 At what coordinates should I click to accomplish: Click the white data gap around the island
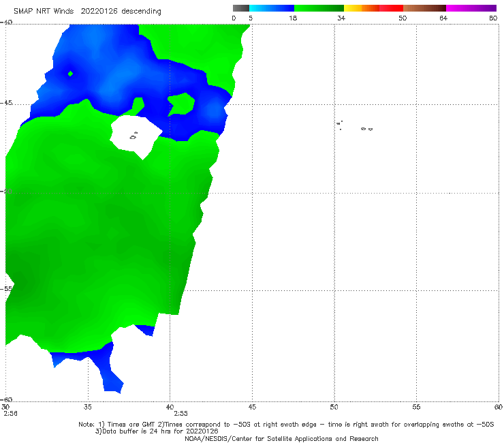(136, 137)
